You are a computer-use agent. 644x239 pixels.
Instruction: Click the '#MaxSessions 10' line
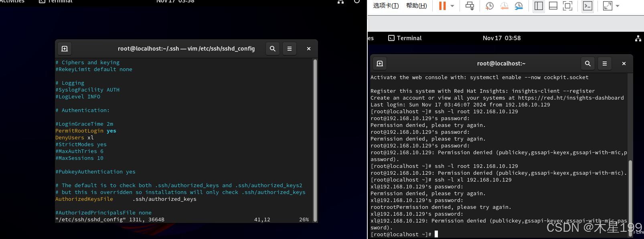pos(79,158)
